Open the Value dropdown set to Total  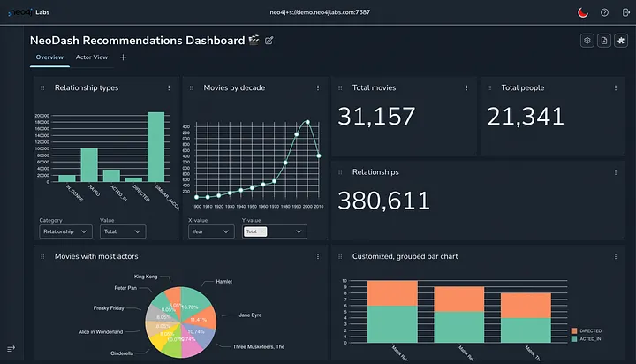click(123, 231)
